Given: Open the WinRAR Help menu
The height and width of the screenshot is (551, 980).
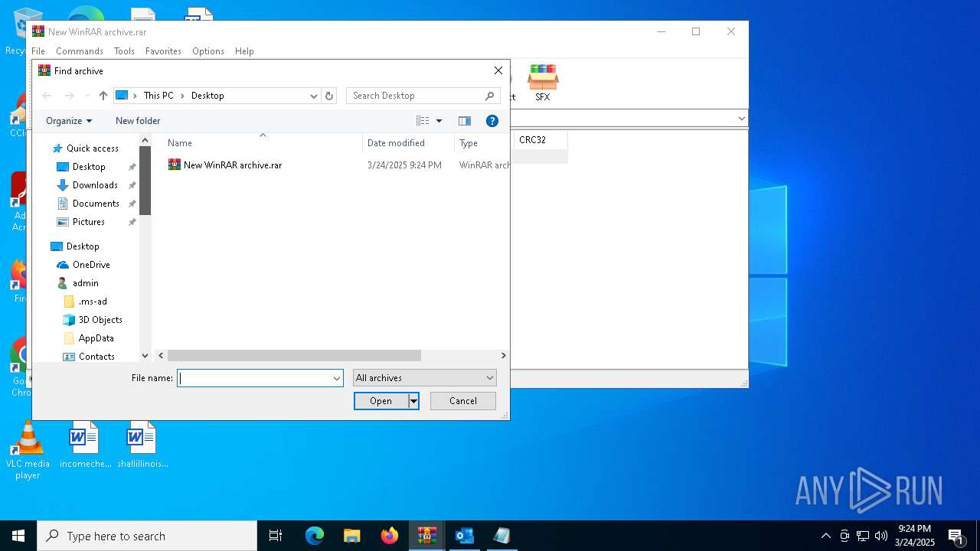Looking at the screenshot, I should (244, 51).
